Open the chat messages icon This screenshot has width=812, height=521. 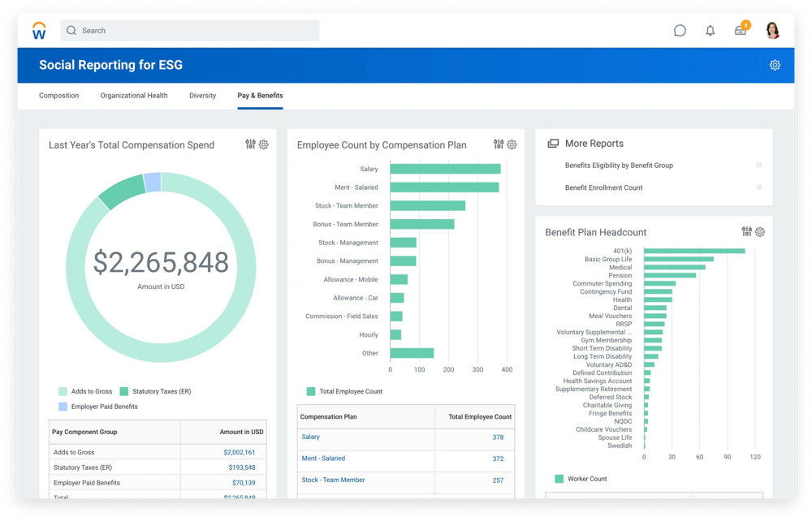(678, 30)
